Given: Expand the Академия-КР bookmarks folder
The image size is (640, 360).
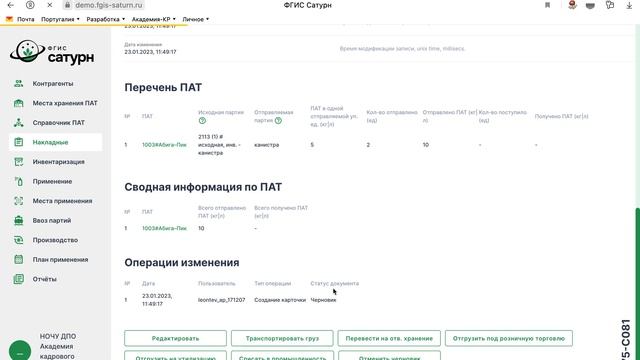Looking at the screenshot, I should pos(153,19).
